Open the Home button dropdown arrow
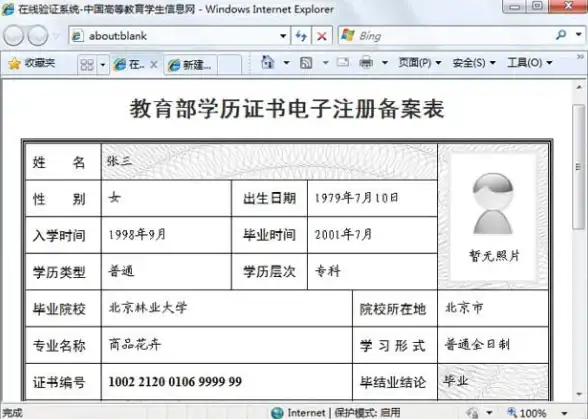This screenshot has height=419, width=588. [286, 63]
